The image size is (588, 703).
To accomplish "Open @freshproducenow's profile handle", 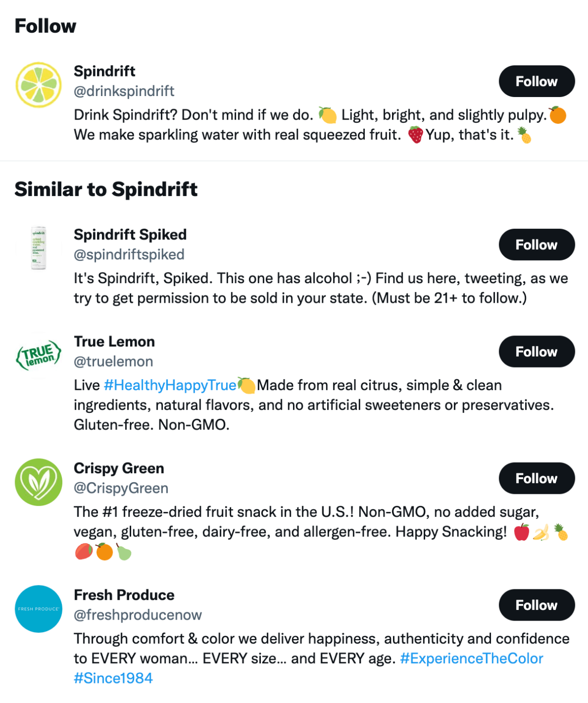I will (x=138, y=614).
